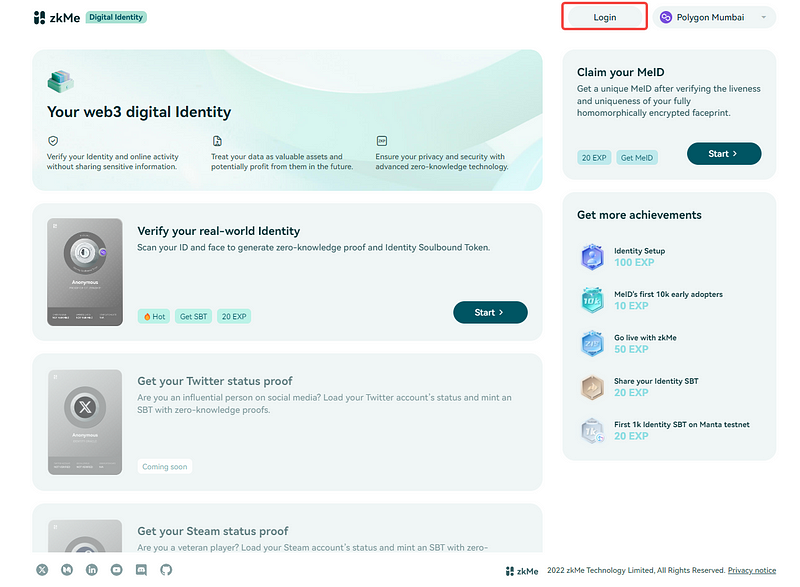Open zkMe's X (Twitter) page from footer

pyautogui.click(x=41, y=569)
